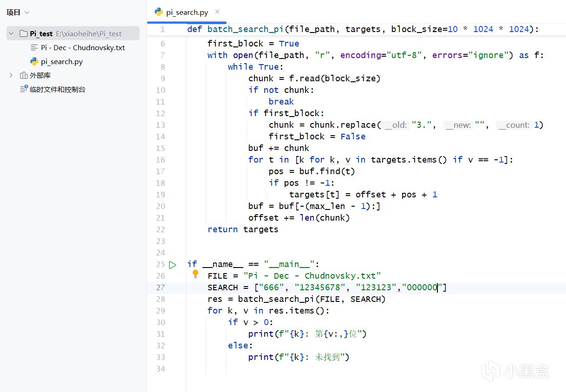Select pi_search.py in project tree
The height and width of the screenshot is (392, 566).
tap(62, 61)
